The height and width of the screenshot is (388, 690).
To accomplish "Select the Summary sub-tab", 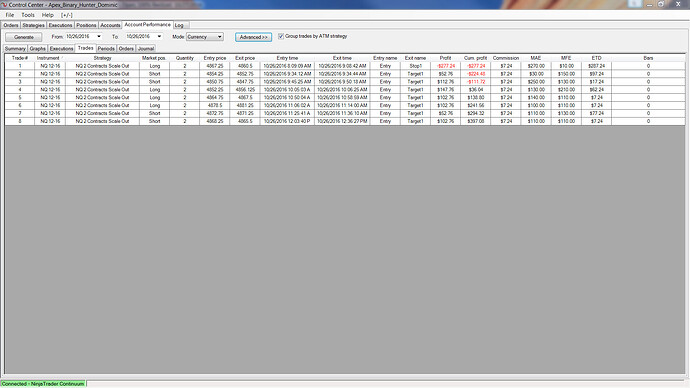I will point(15,49).
